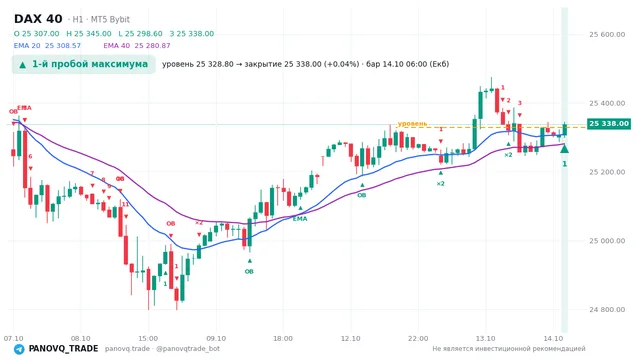Click the red '×2' signal marker
This screenshot has width=640, height=360.
click(199, 223)
